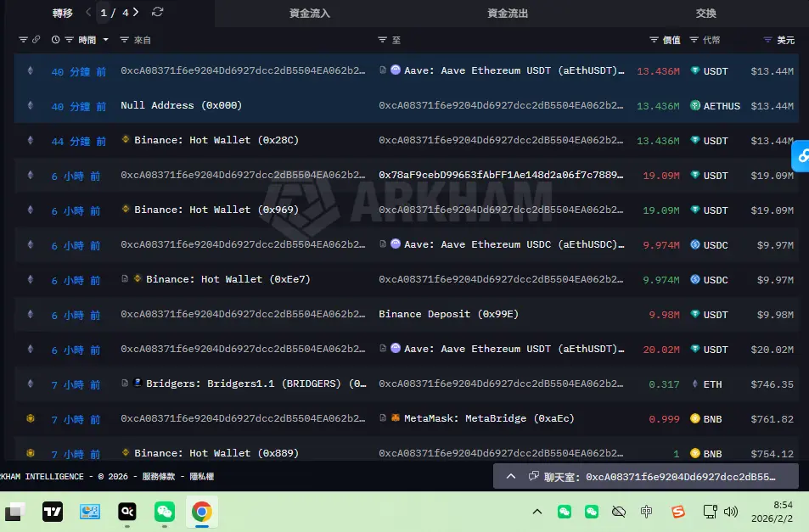Go to next page of transfers
Viewport: 809px width, 532px height.
pyautogui.click(x=136, y=12)
